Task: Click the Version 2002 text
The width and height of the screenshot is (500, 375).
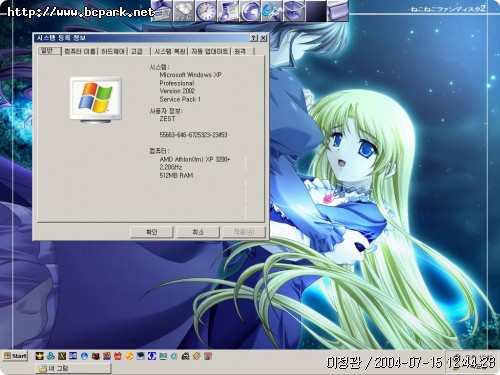Action: pos(177,91)
